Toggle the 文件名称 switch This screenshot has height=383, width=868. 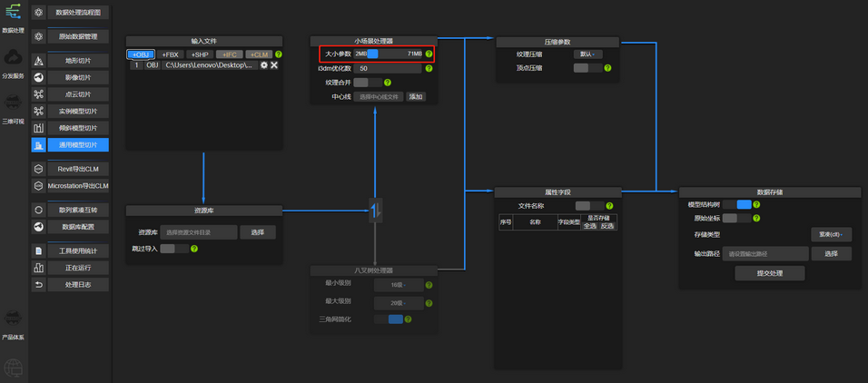[590, 206]
